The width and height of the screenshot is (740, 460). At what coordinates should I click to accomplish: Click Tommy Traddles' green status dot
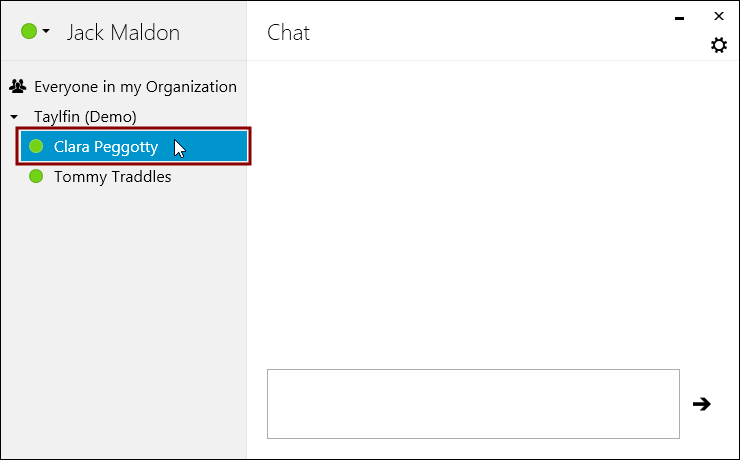point(36,176)
